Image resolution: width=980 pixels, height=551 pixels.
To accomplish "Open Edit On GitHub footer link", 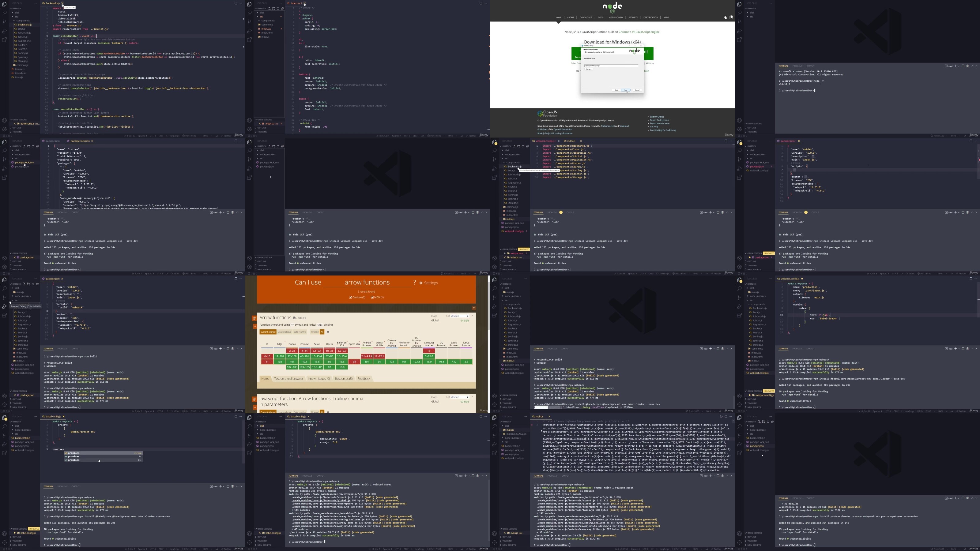I will click(657, 117).
